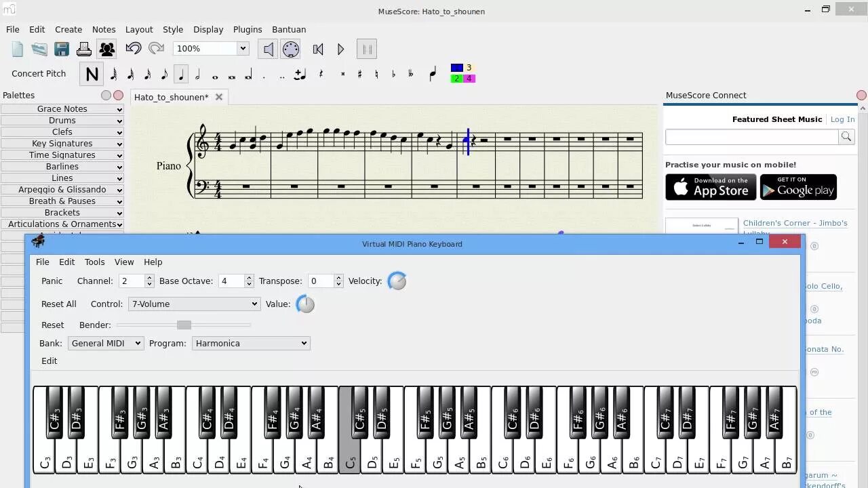Click the tie notes icon
This screenshot has width=868, height=488.
300,75
